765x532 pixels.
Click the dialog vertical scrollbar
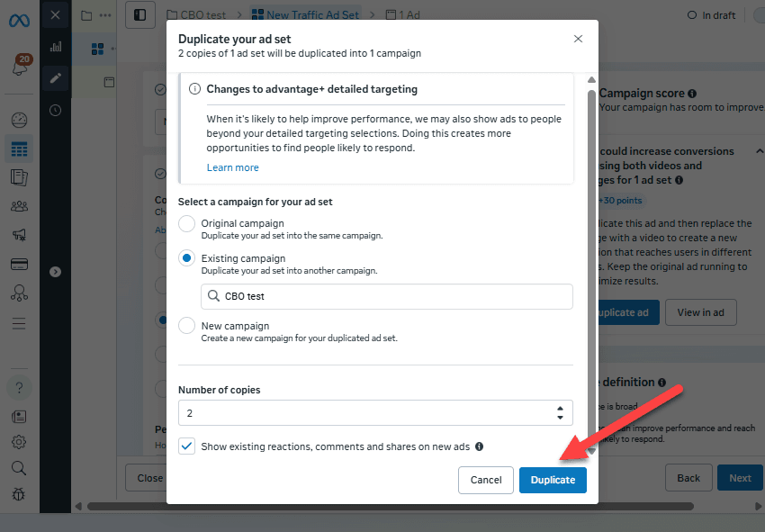pyautogui.click(x=591, y=266)
